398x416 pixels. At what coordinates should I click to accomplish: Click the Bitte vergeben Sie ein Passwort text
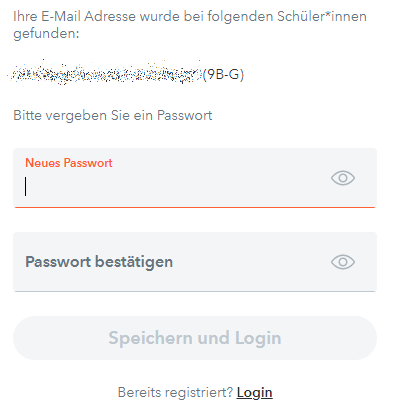pos(113,115)
